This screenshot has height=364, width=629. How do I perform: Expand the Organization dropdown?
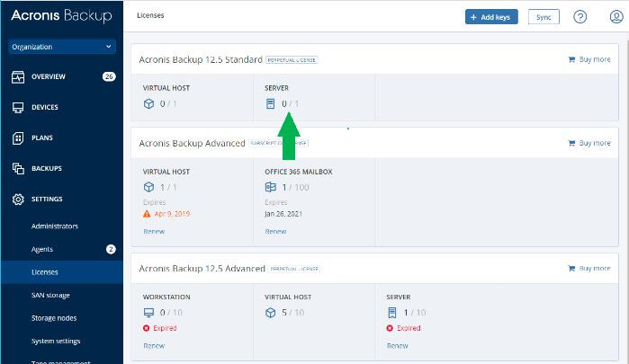point(62,47)
